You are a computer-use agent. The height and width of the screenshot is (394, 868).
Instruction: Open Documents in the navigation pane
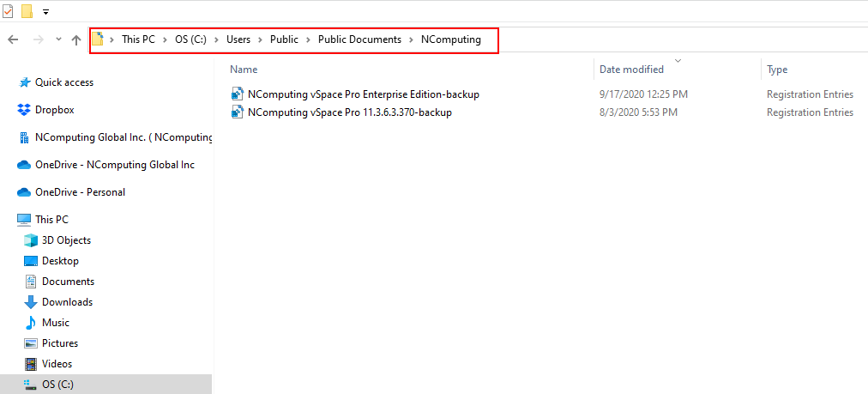point(68,282)
